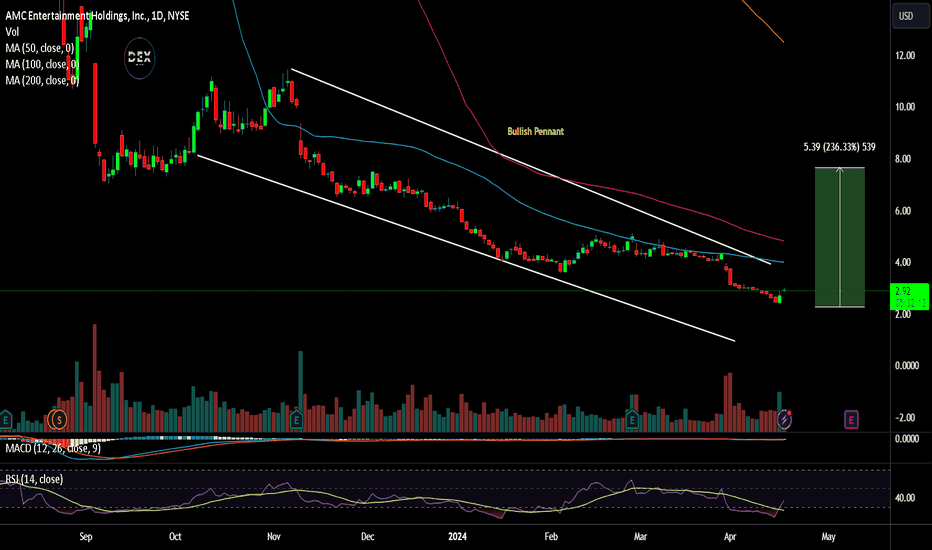Select the MA (50, close, 0) legend

[40, 48]
